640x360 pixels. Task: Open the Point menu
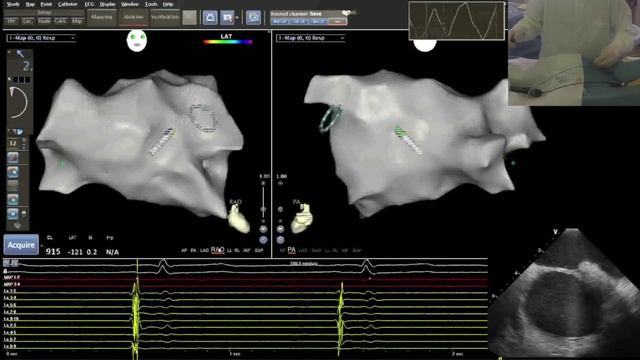[46, 4]
